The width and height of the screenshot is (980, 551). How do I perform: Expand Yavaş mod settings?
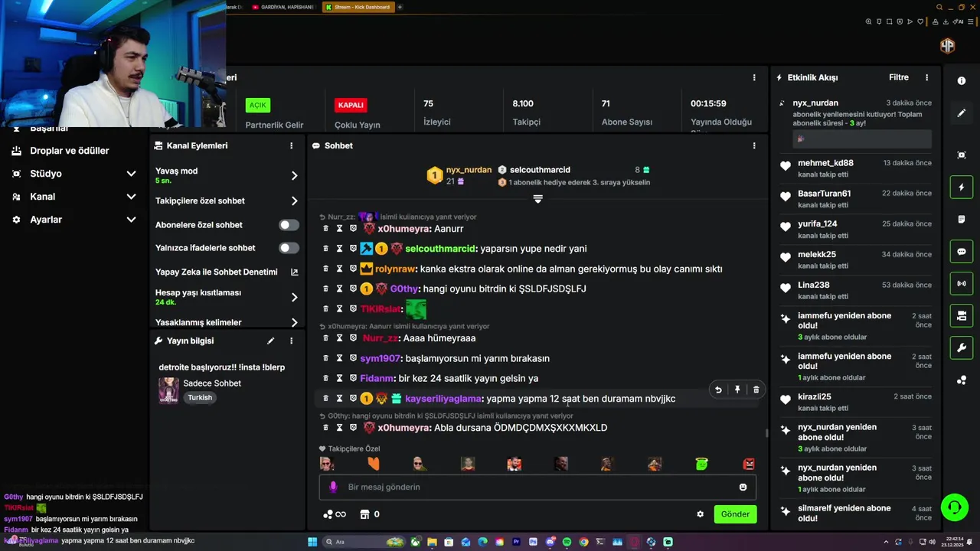(295, 175)
